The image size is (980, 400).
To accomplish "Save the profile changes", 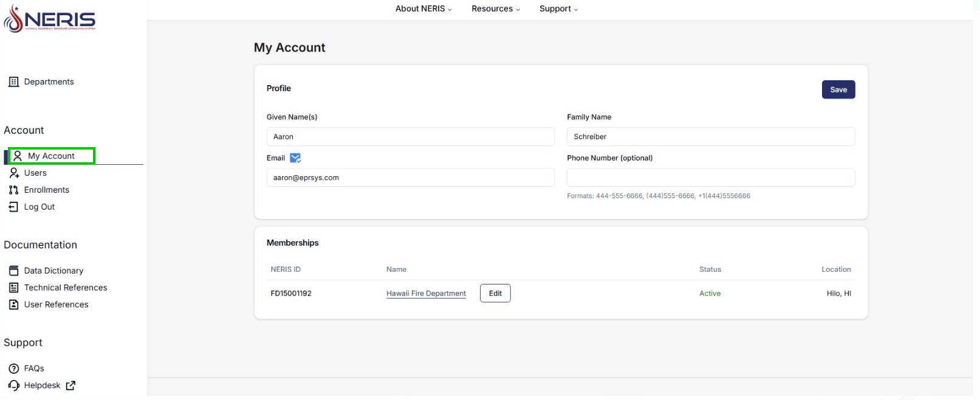I will [838, 90].
